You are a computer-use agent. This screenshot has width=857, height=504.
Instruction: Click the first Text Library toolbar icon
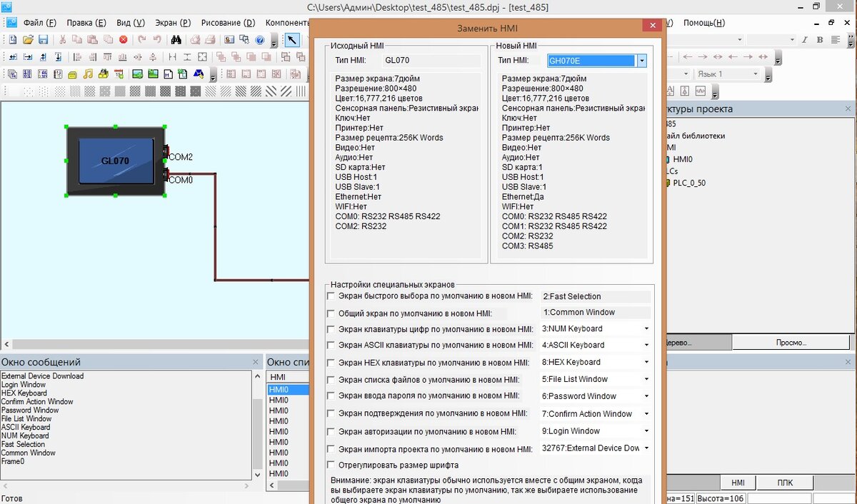[12, 74]
